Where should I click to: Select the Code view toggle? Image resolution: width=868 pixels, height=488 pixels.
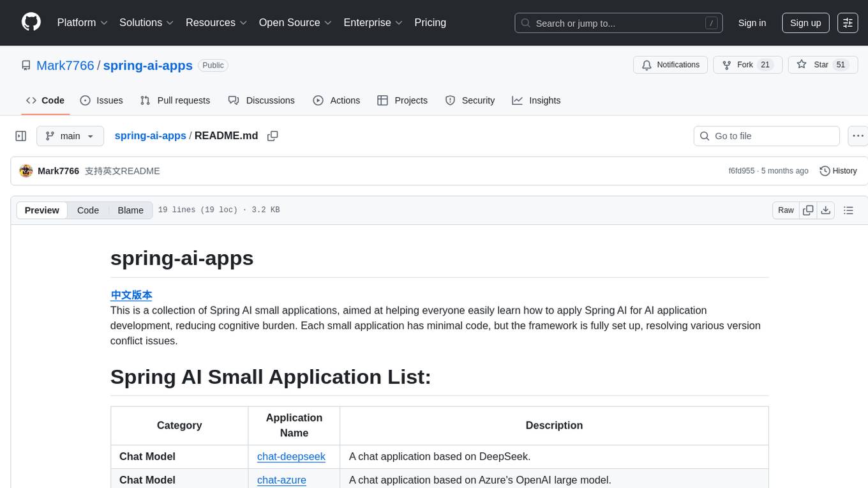click(88, 210)
